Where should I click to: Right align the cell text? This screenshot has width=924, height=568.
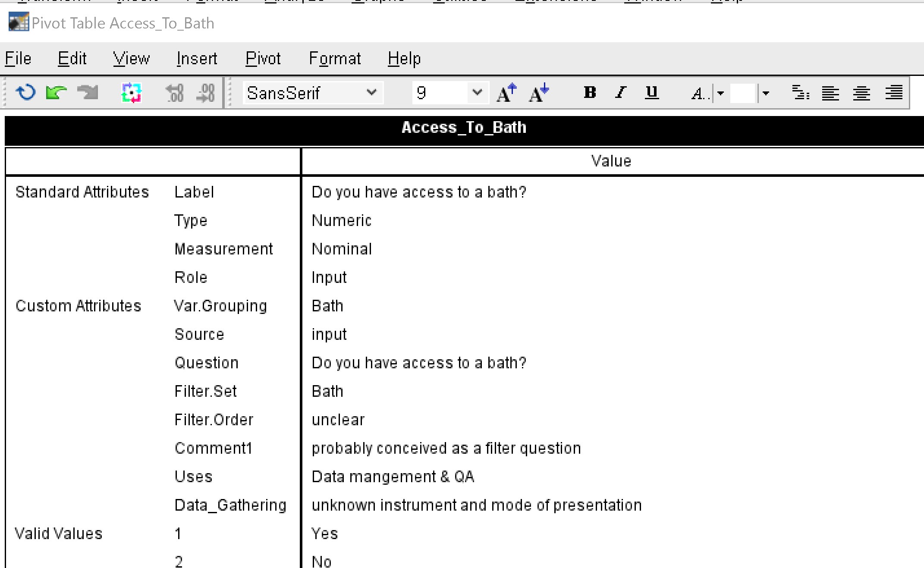coord(893,93)
